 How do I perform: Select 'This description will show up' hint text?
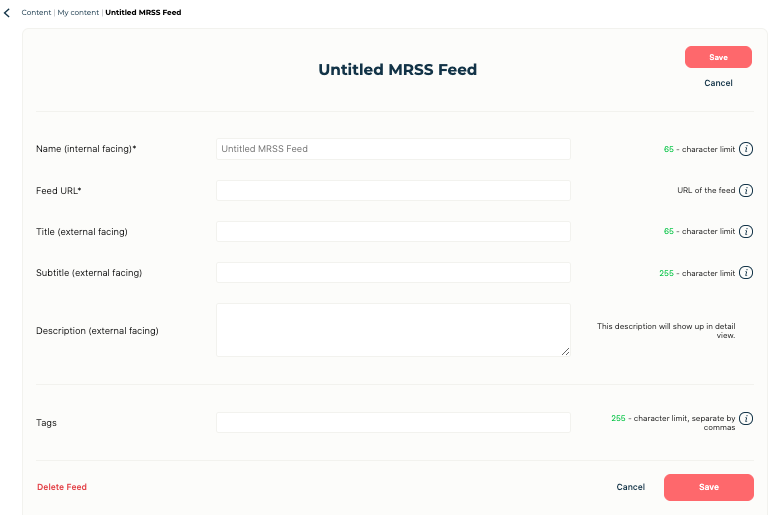(666, 331)
